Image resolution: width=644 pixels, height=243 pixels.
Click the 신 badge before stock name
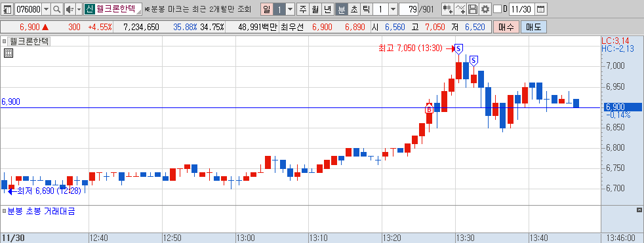point(89,9)
